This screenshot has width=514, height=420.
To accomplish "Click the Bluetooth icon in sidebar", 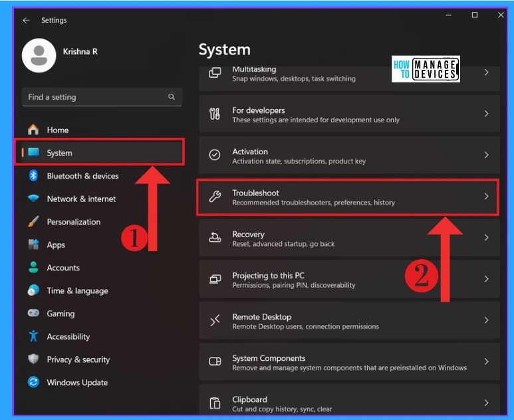I will (x=33, y=175).
